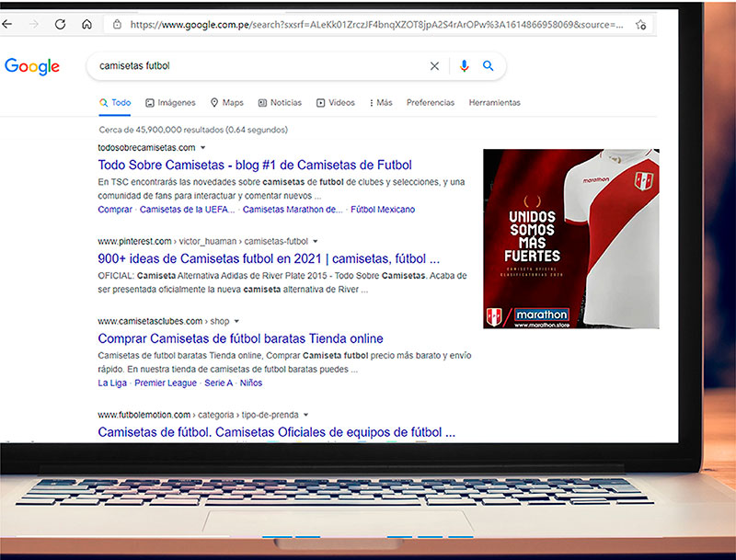Open Comprar Camisetas de fútbol baratas result
The width and height of the screenshot is (736, 560).
point(240,338)
